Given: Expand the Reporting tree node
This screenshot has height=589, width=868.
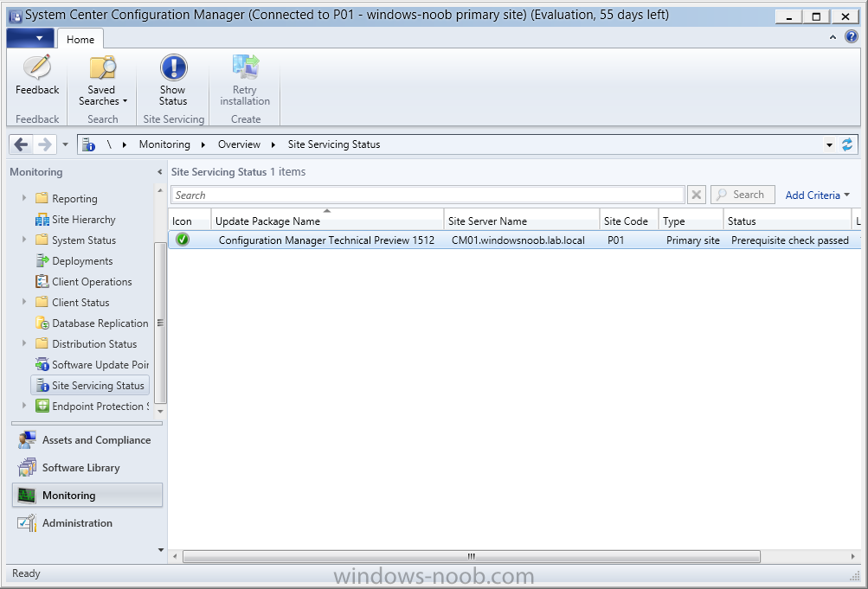Looking at the screenshot, I should [x=24, y=197].
